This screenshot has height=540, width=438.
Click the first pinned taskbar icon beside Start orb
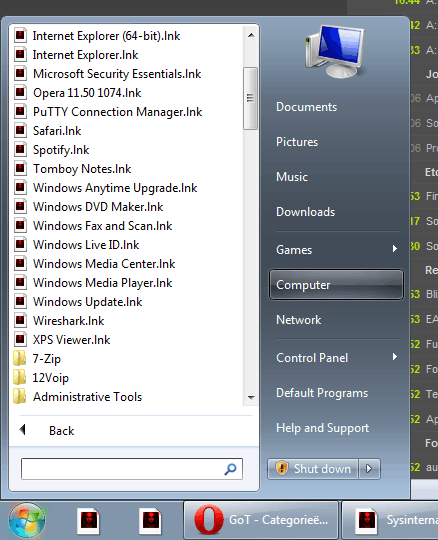point(89,520)
